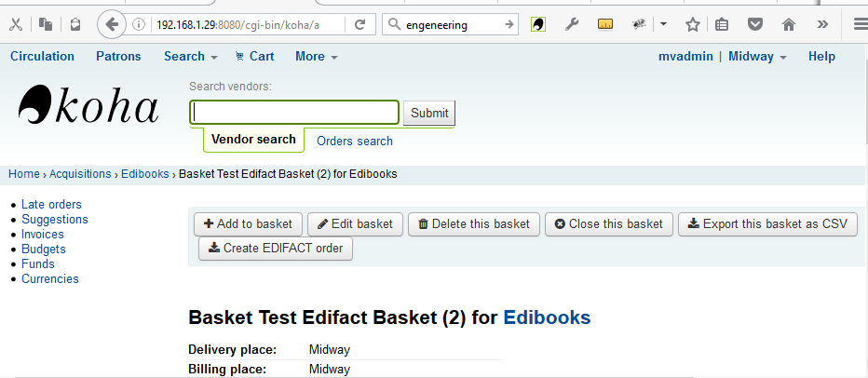
Task: Click the wrench developer tools icon
Action: 572,24
